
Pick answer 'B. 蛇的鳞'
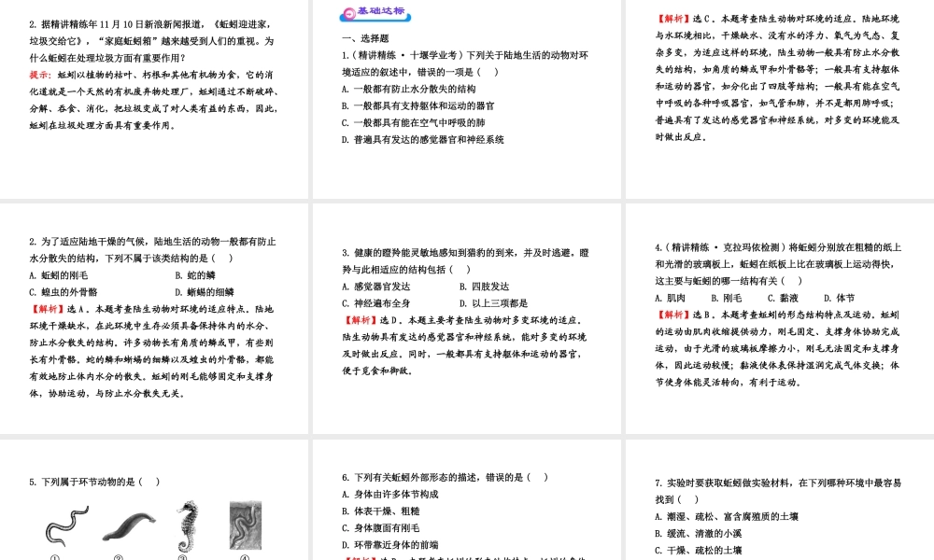[x=195, y=275]
